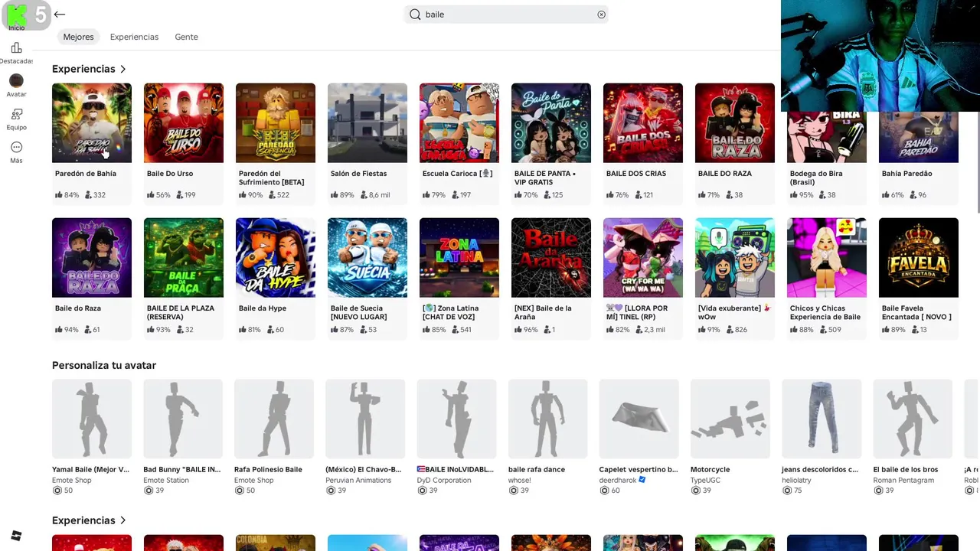
Task: Click 'Emote Station' creator name
Action: (166, 481)
